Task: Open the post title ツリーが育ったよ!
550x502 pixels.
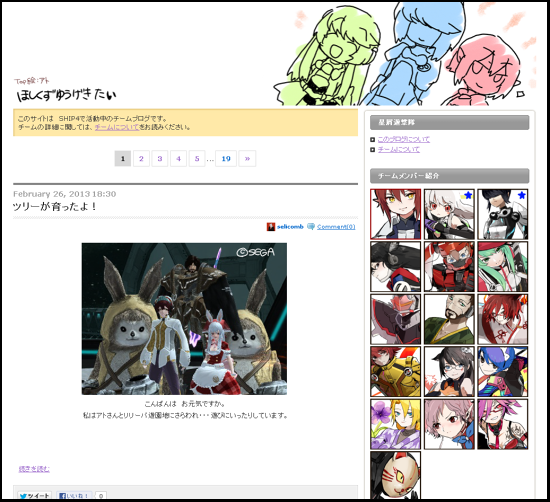Action: [55, 206]
